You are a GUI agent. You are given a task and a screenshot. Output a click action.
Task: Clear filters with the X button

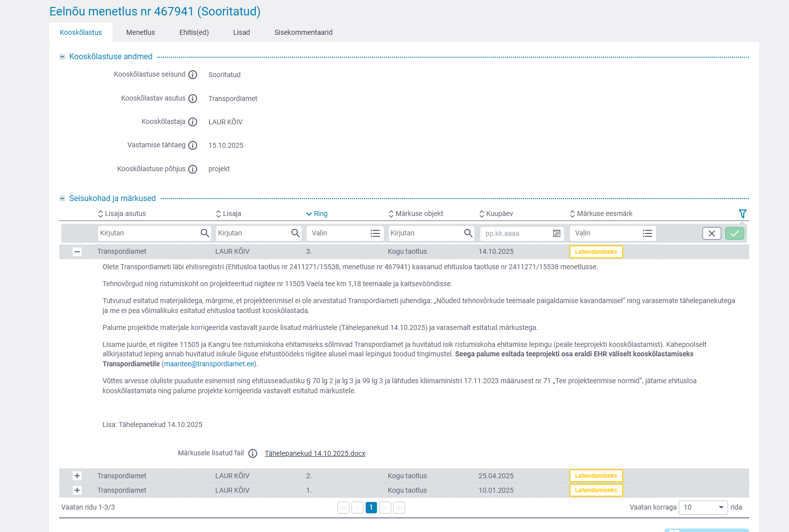coord(711,233)
